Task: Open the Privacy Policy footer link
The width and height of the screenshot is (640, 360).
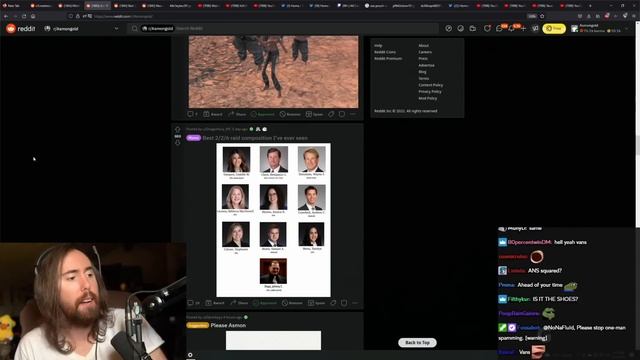Action: 430,91
